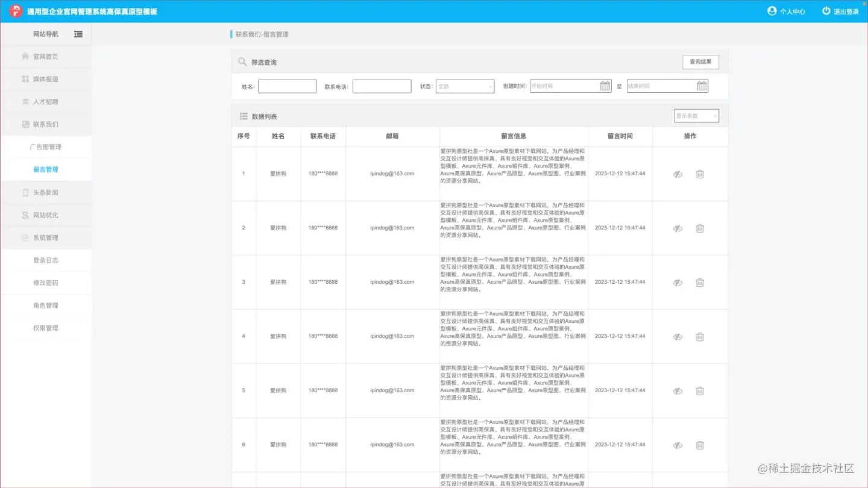The width and height of the screenshot is (868, 488).
Task: Delete row 6 with the trash icon
Action: 700,445
